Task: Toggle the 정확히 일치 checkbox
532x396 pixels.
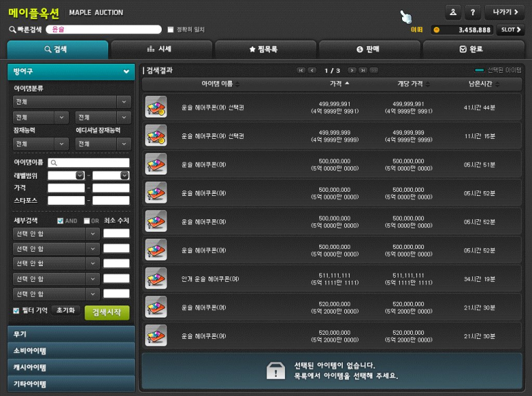Action: [x=171, y=30]
